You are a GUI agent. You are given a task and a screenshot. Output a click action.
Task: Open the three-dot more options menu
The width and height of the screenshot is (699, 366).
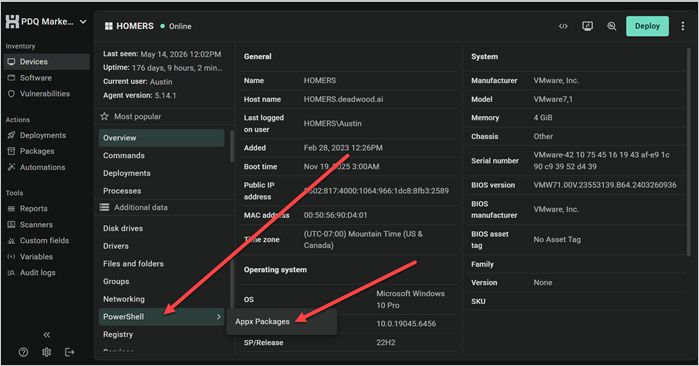683,26
